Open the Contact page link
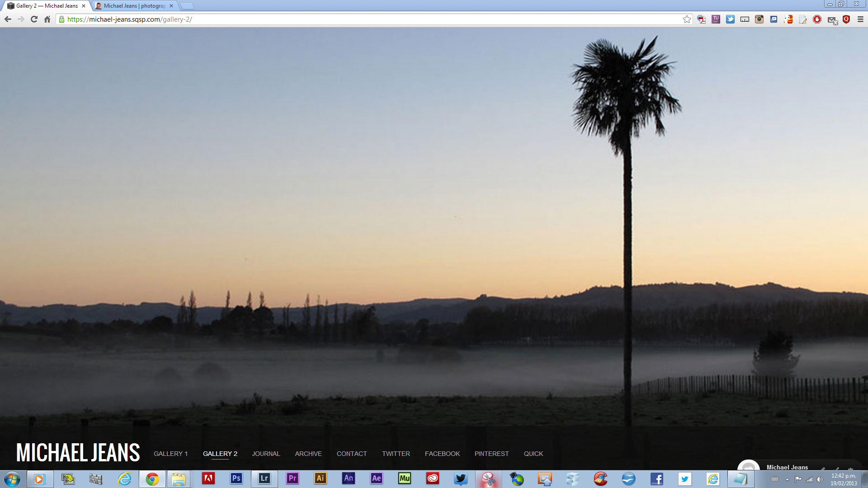This screenshot has width=868, height=488. (352, 454)
